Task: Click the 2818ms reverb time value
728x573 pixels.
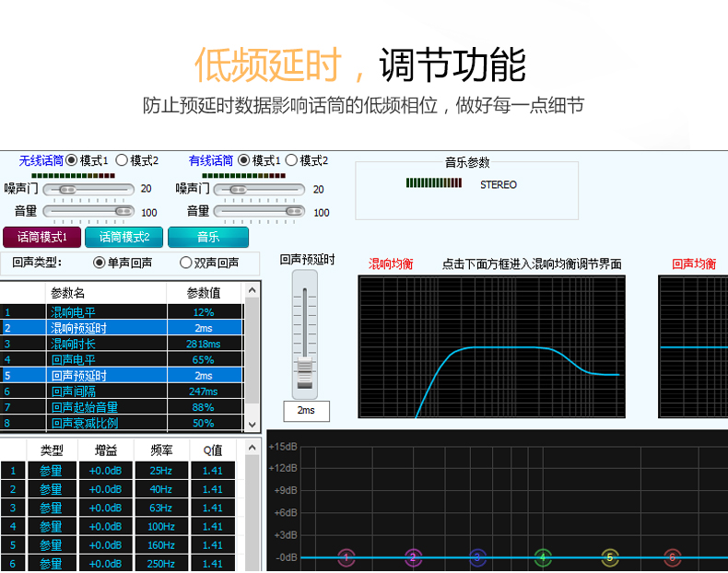Action: pos(204,344)
